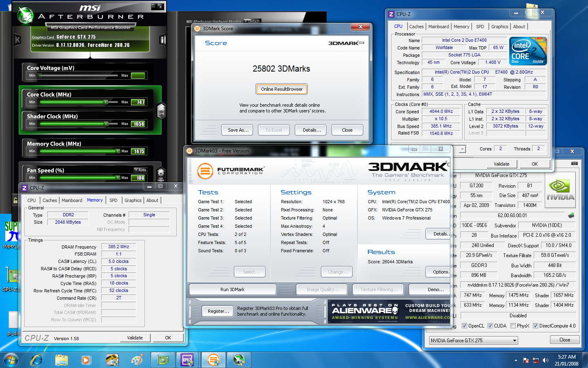The image size is (588, 368).
Task: Toggle the fan speed Auto button in Afterburner
Action: click(x=140, y=170)
